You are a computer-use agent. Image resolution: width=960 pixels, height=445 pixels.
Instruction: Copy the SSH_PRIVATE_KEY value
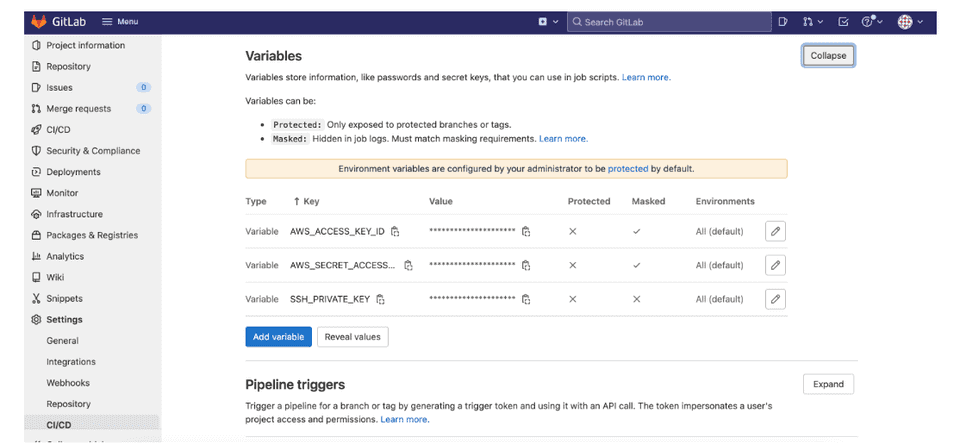point(526,299)
